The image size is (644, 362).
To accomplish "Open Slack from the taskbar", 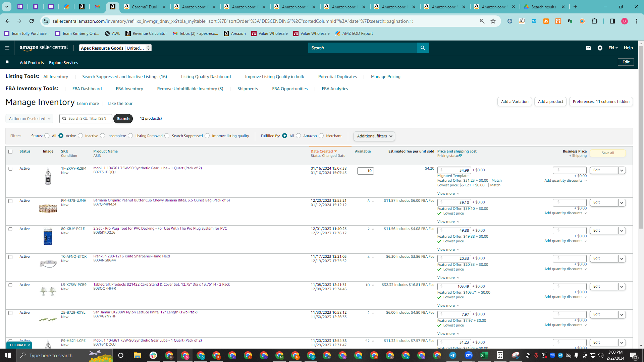I will point(153,355).
